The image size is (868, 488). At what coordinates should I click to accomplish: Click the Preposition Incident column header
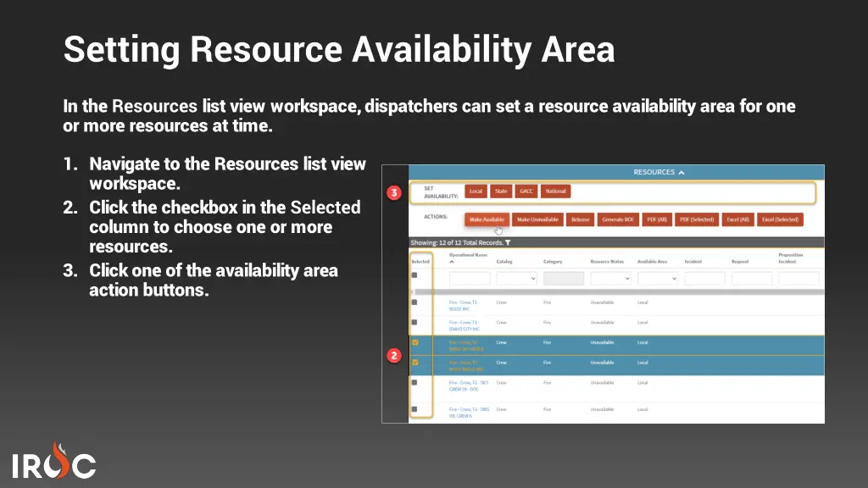[x=791, y=258]
